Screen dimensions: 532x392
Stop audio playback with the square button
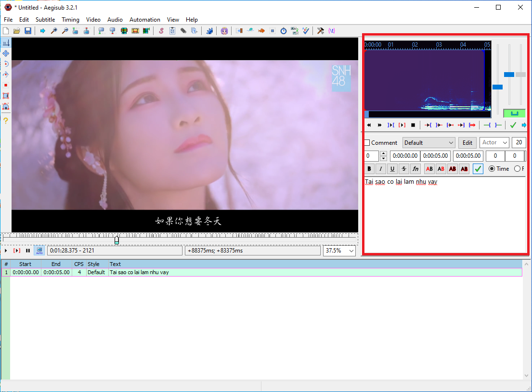[413, 125]
